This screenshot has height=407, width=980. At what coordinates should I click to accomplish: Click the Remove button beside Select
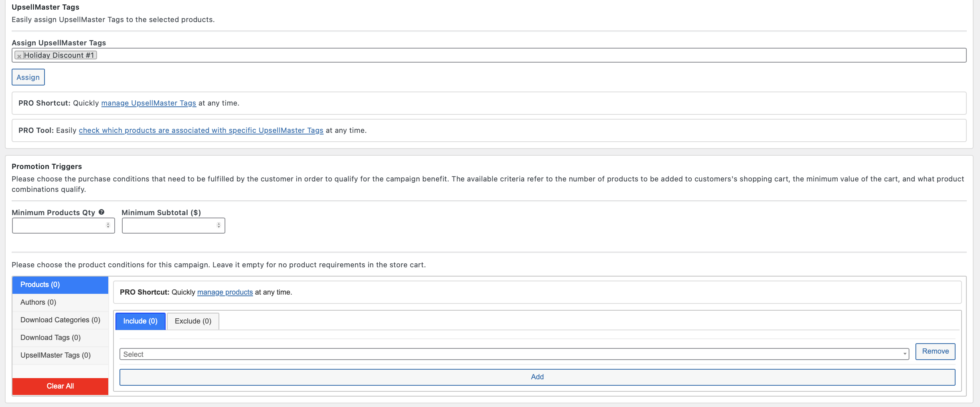(x=935, y=351)
